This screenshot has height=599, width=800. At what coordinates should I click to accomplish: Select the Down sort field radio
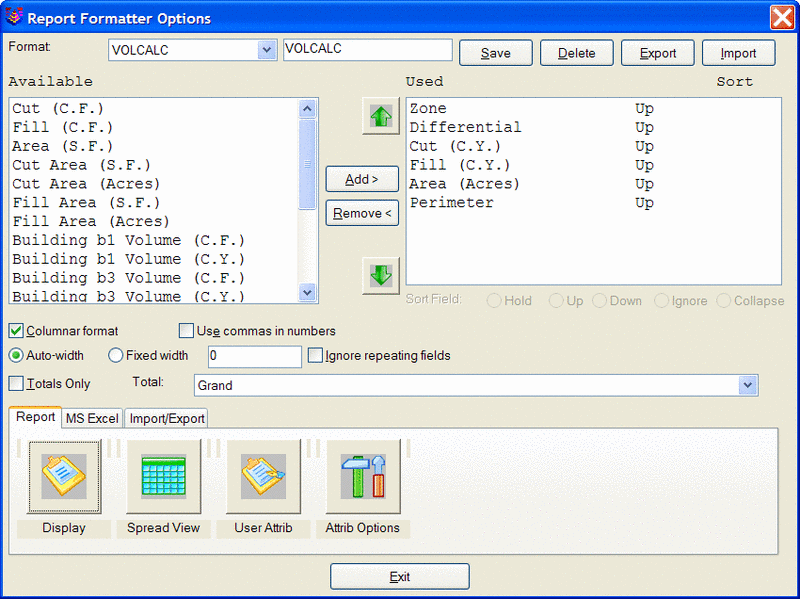click(599, 301)
